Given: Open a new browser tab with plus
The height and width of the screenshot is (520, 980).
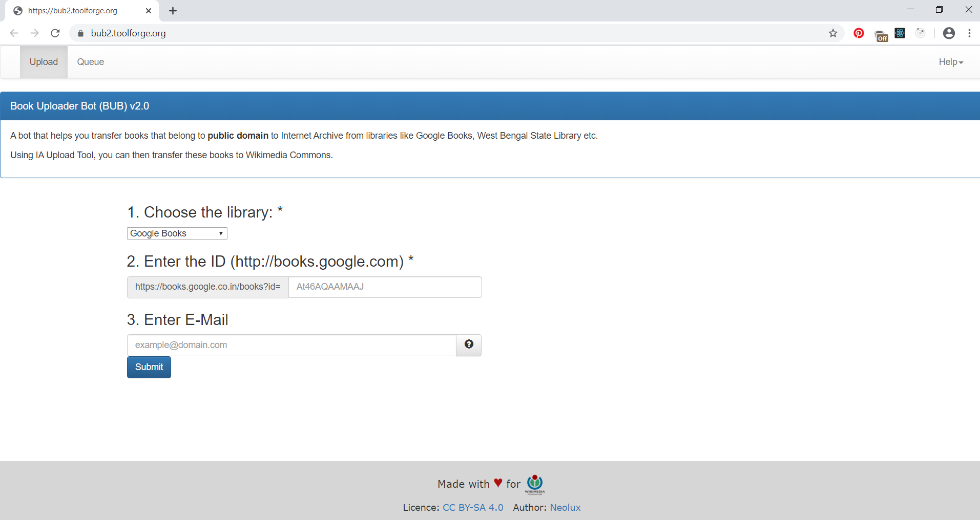Looking at the screenshot, I should pos(173,11).
